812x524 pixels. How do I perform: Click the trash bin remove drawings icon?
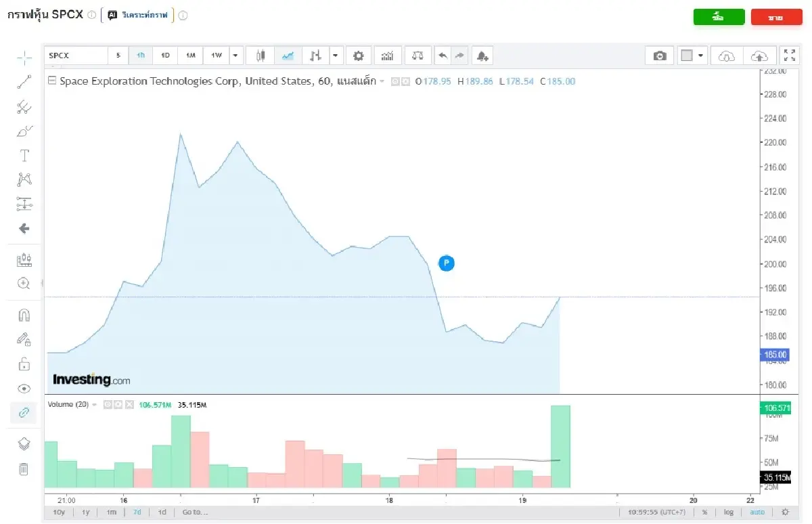coord(24,468)
